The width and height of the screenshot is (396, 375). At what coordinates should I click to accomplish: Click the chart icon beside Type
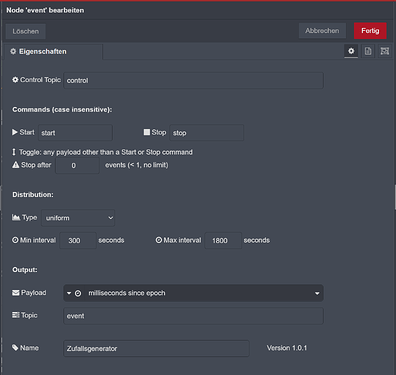(x=16, y=217)
